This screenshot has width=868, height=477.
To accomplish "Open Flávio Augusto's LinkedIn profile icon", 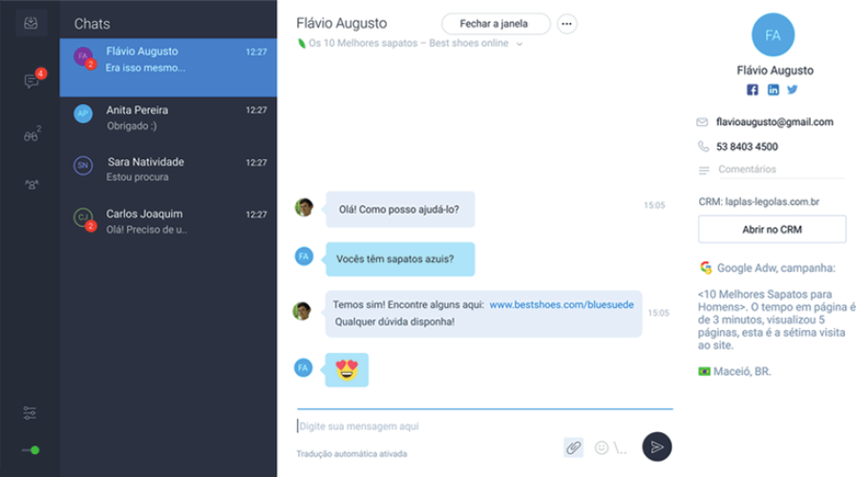I will click(773, 90).
